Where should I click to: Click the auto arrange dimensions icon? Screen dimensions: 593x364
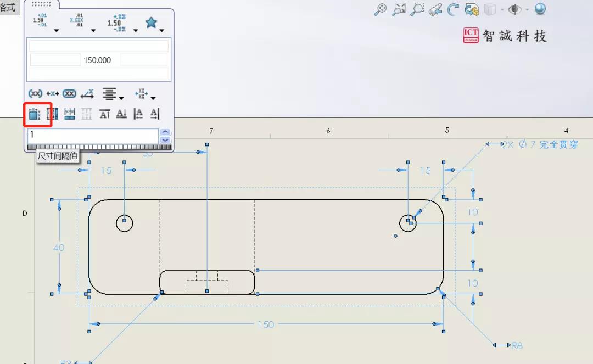coord(35,114)
